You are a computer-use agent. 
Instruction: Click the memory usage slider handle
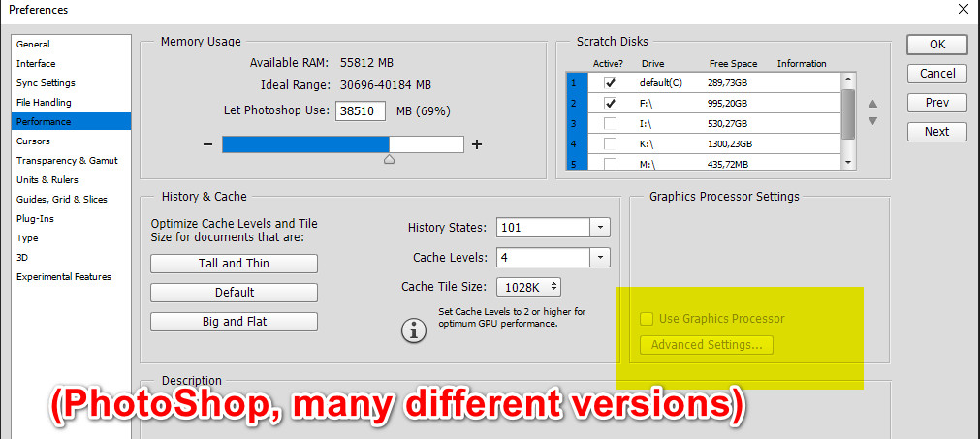[389, 159]
